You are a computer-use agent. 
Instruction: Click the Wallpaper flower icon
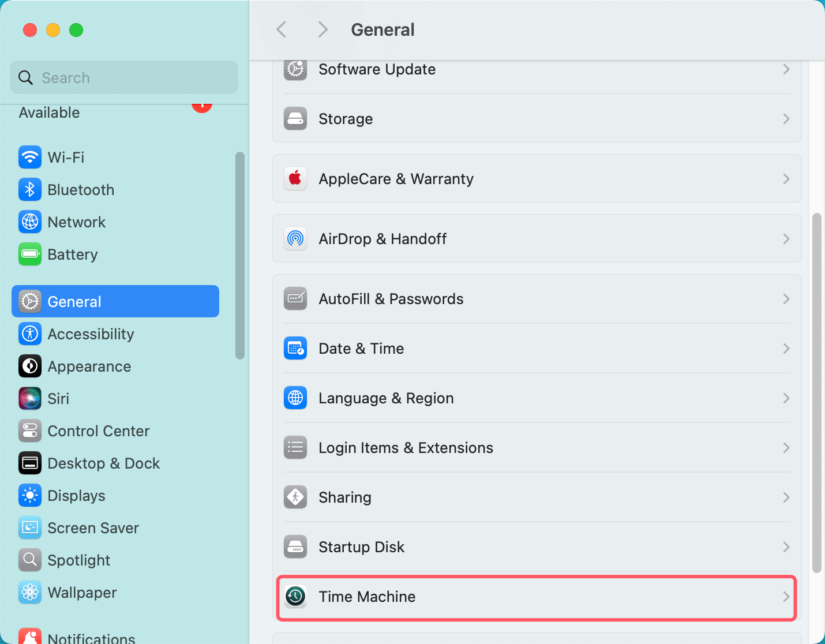[30, 592]
